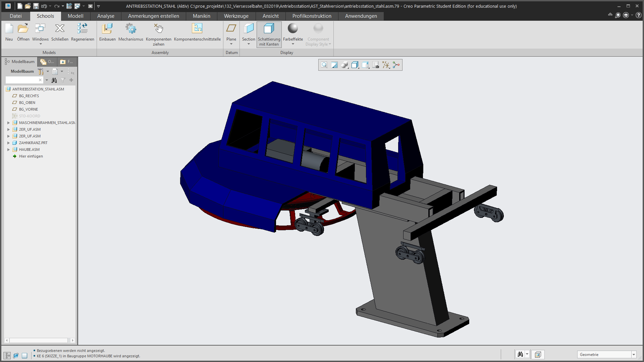Click the Regenerieren icon in the ribbon
The height and width of the screenshot is (362, 644).
[x=83, y=29]
